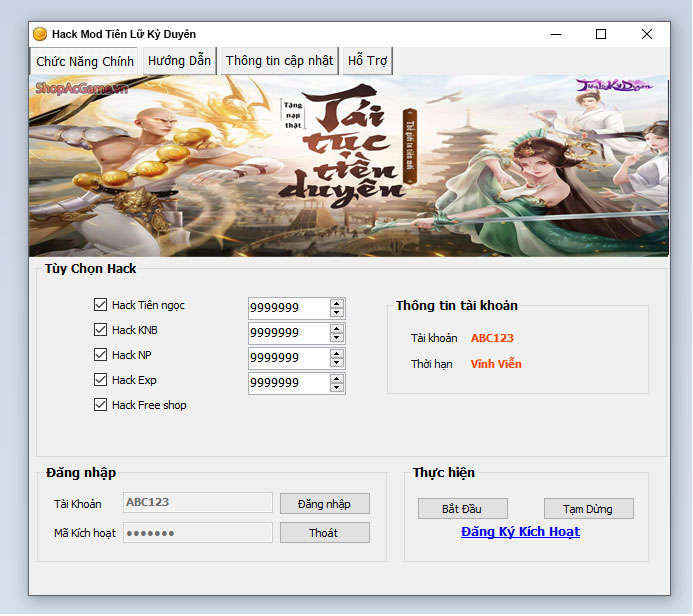693x616 pixels.
Task: Pause using the Tạm Dừng button
Action: point(588,509)
